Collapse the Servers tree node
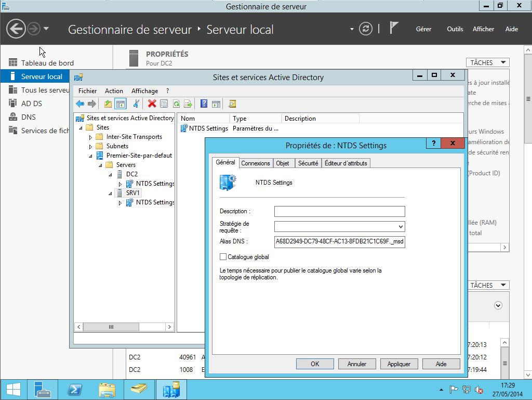532x400 pixels. 100,165
